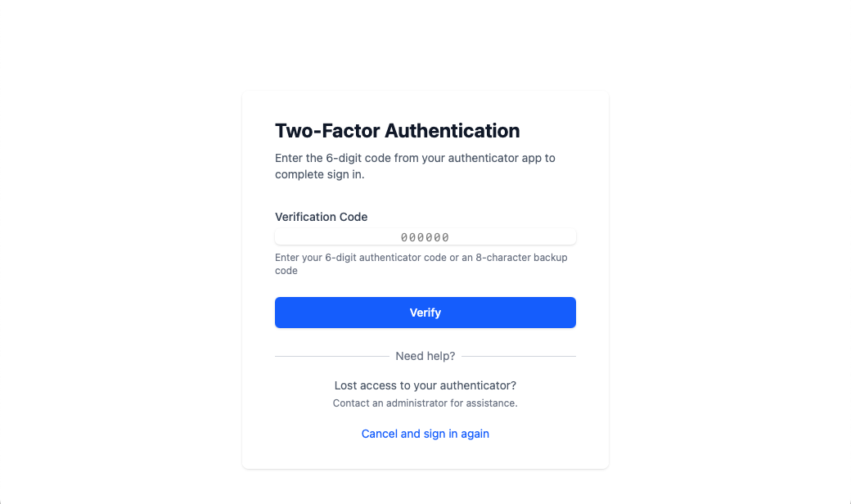Image resolution: width=851 pixels, height=504 pixels.
Task: Click "8-character backup" in the helper text
Action: pos(521,258)
